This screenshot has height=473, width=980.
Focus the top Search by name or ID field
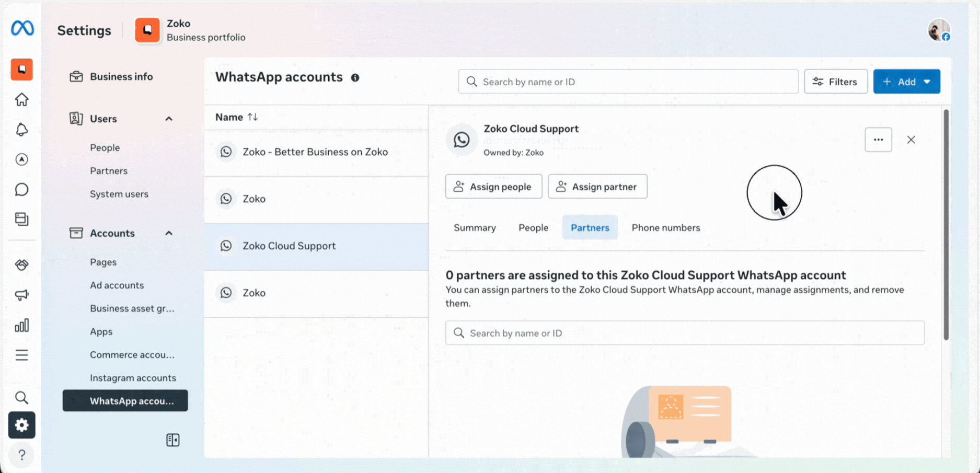[628, 82]
